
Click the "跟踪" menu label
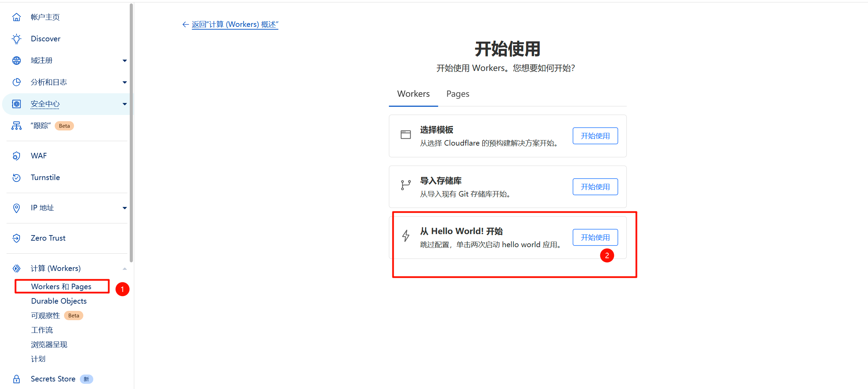tap(41, 126)
